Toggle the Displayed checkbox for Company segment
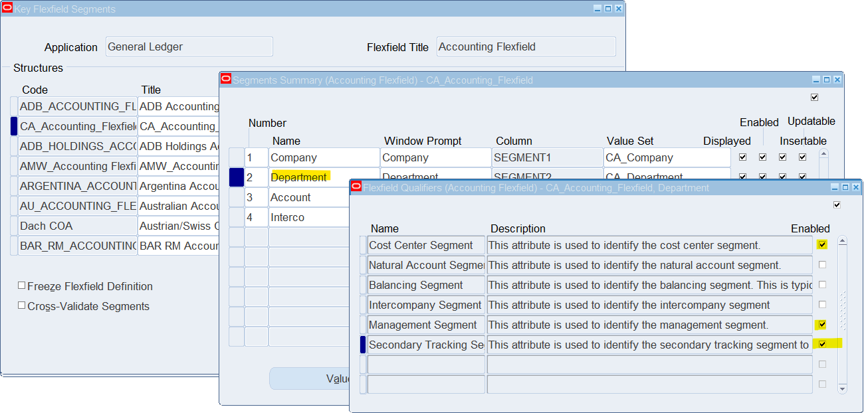 743,157
